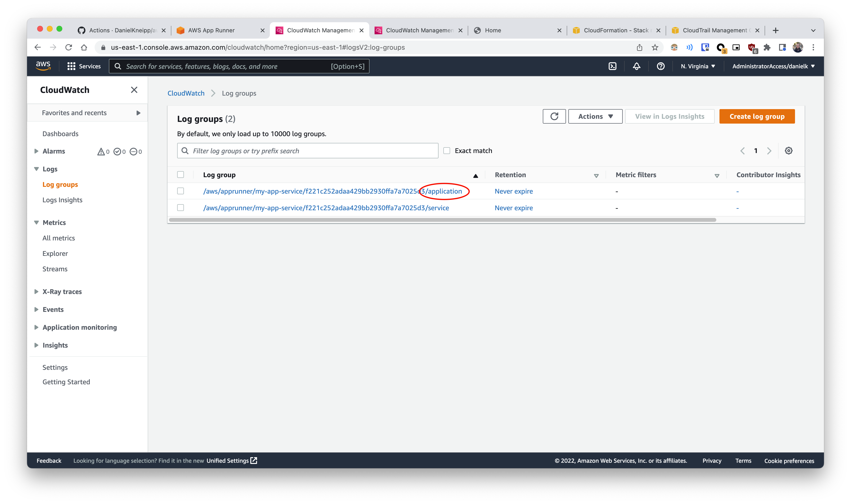This screenshot has width=851, height=504.
Task: Enable the Exact match checkbox
Action: pyautogui.click(x=446, y=151)
